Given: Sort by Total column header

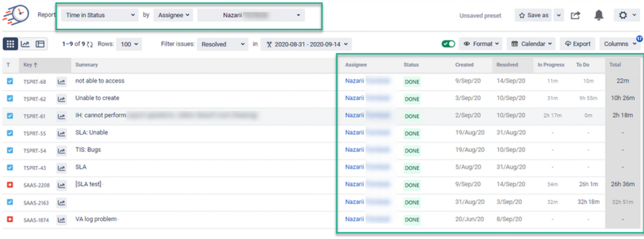Looking at the screenshot, I should pyautogui.click(x=615, y=65).
